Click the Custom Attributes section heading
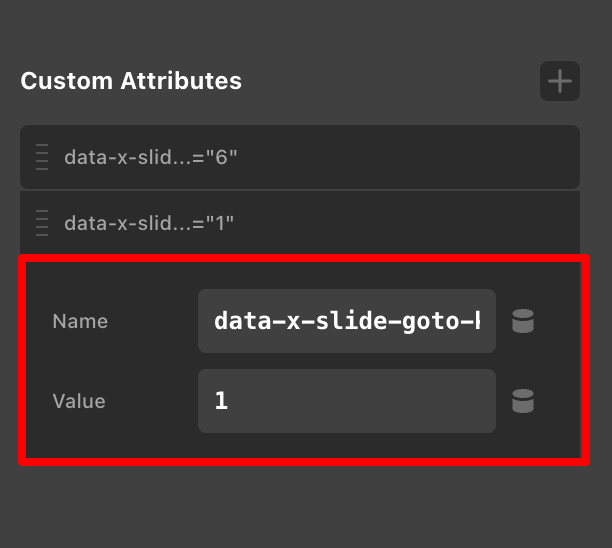 [x=131, y=81]
